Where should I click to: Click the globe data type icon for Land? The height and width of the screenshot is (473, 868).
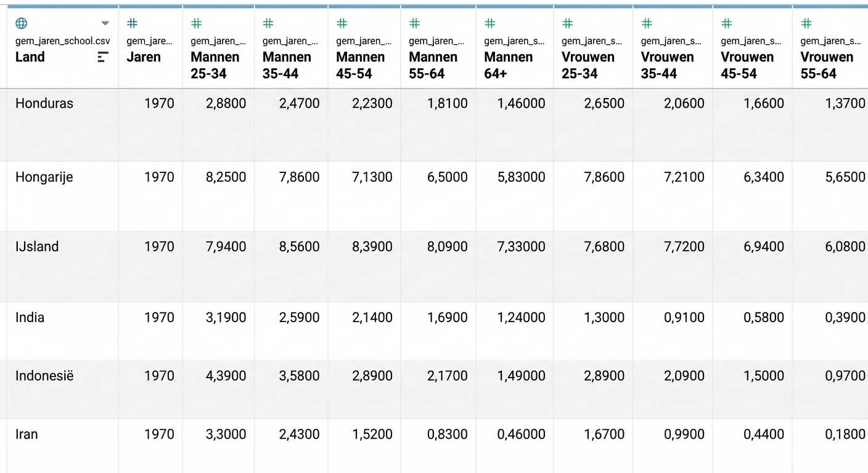point(21,23)
